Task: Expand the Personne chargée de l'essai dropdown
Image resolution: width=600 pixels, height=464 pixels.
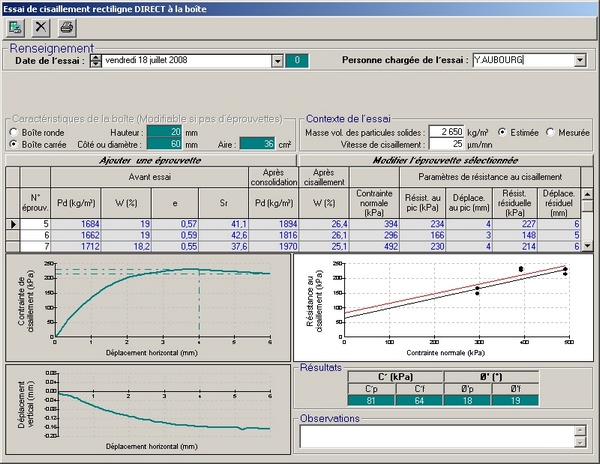Action: point(580,61)
